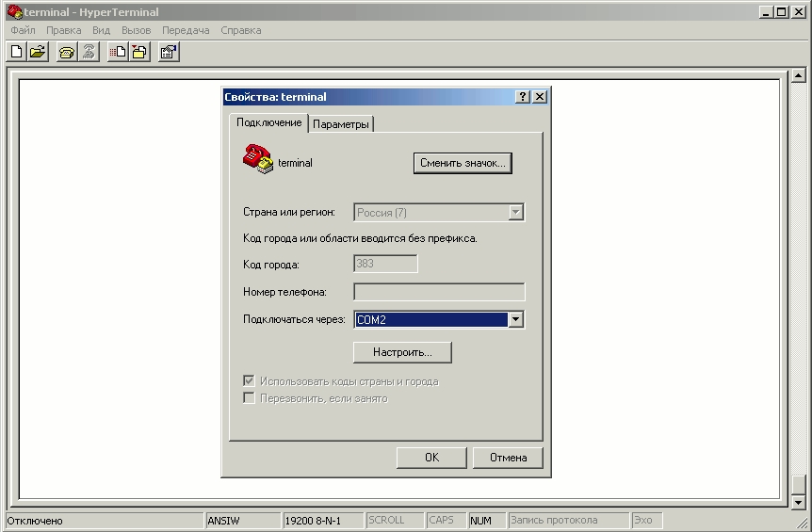Viewport: 812px width, 532px height.
Task: Open the Вид menu
Action: click(x=102, y=30)
